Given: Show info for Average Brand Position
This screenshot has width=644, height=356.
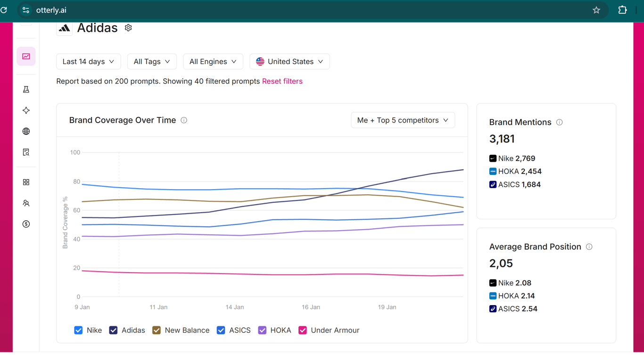Looking at the screenshot, I should click(x=589, y=247).
